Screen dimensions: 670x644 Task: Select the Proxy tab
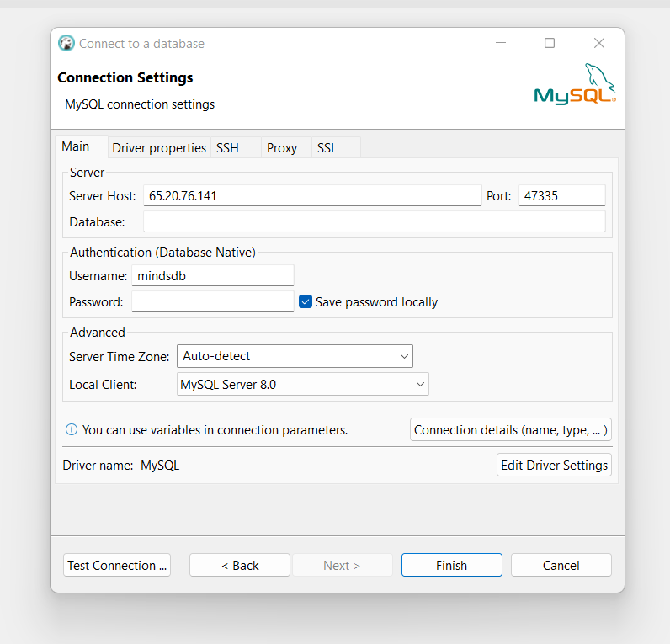click(282, 148)
